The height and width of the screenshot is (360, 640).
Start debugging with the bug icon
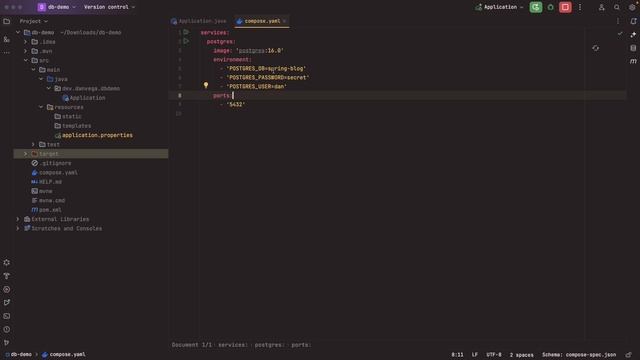tap(550, 7)
